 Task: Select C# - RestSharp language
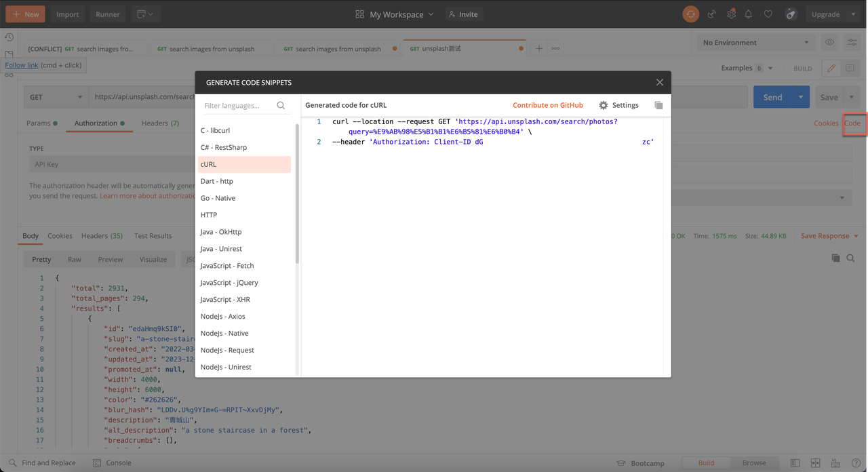[244, 147]
